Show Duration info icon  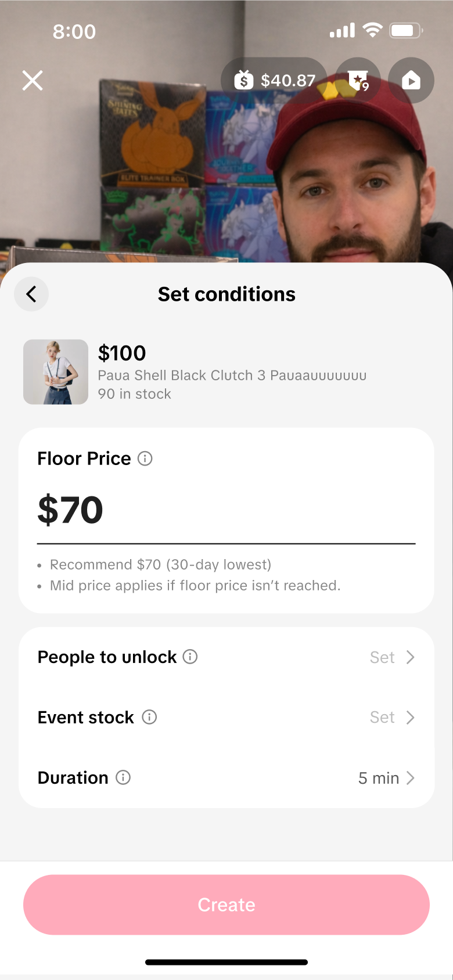coord(123,777)
